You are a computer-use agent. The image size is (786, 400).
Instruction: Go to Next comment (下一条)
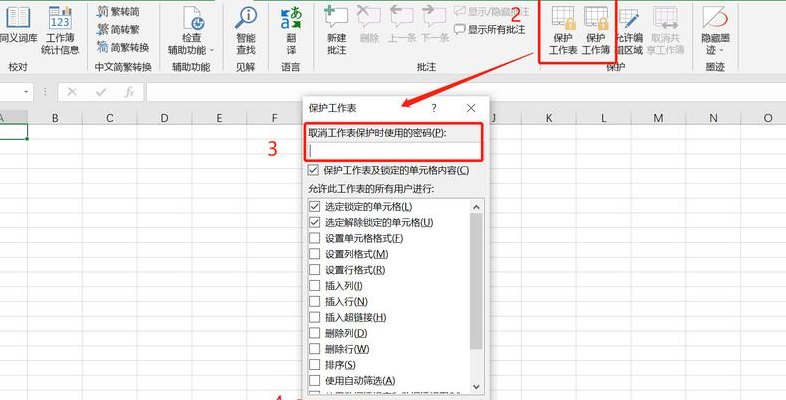pyautogui.click(x=434, y=25)
